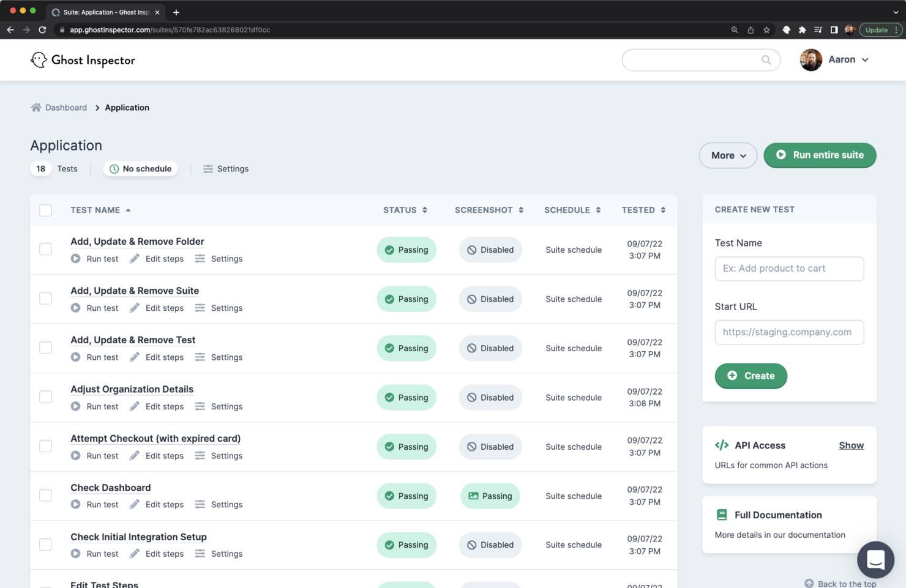Click Show link for API Access
Viewport: 906px width, 588px height.
(x=851, y=445)
